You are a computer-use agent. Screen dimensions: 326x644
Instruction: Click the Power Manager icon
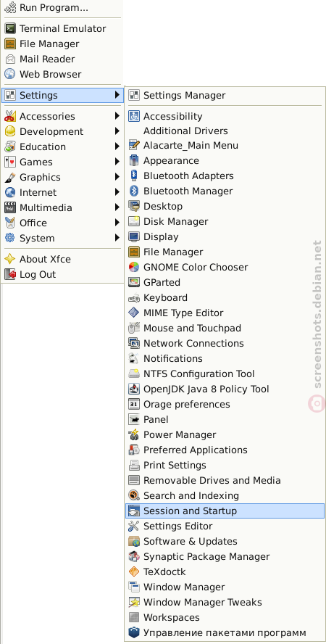(x=134, y=434)
